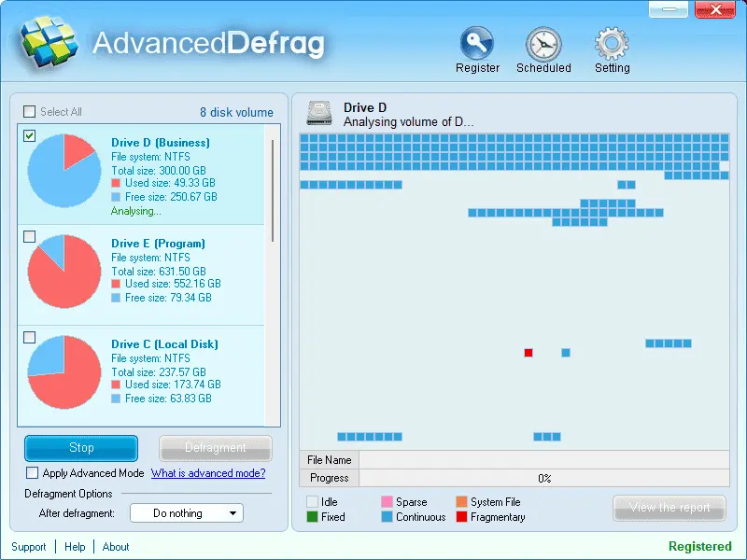This screenshot has width=747, height=560.
Task: Click the red fragmentary block in the disk map
Action: [x=529, y=353]
